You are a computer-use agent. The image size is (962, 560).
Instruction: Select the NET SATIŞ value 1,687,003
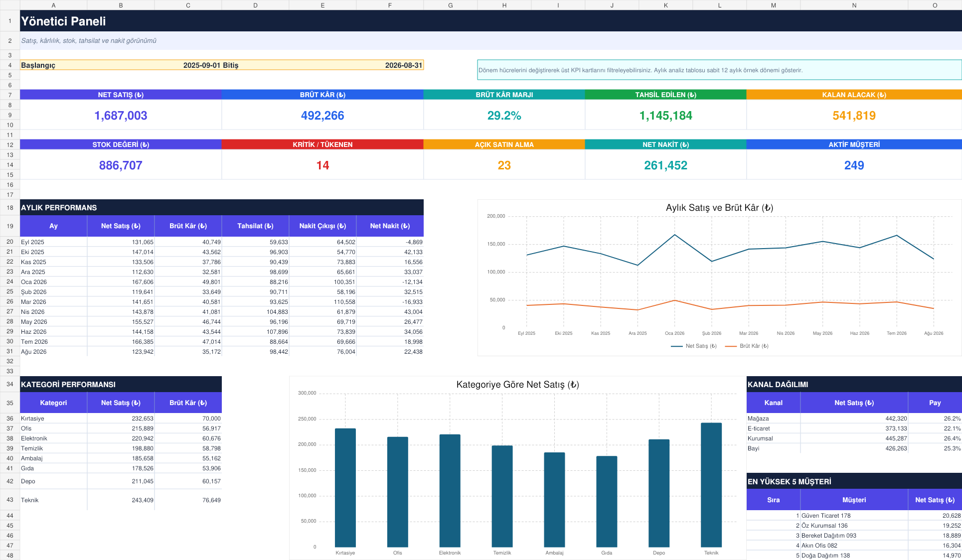point(121,115)
